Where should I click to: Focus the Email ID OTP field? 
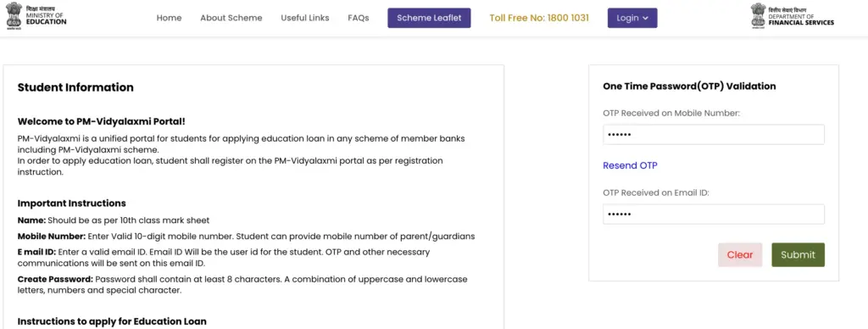click(714, 215)
